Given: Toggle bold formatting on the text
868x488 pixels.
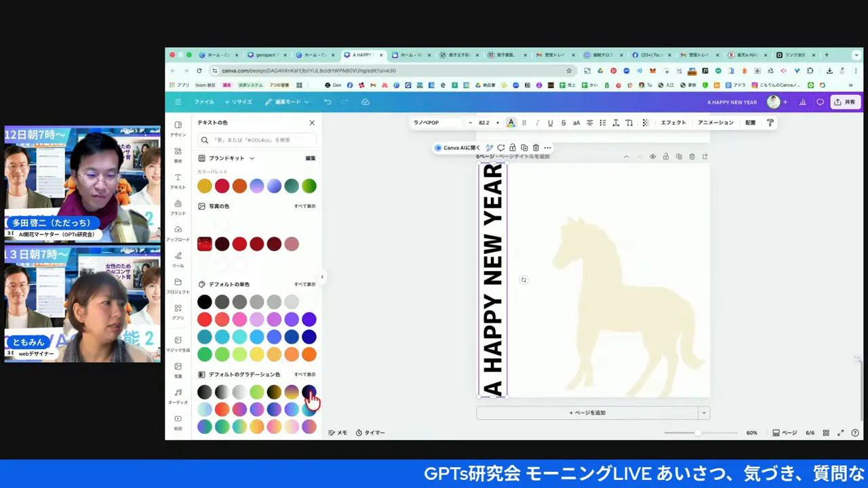Looking at the screenshot, I should [x=524, y=123].
